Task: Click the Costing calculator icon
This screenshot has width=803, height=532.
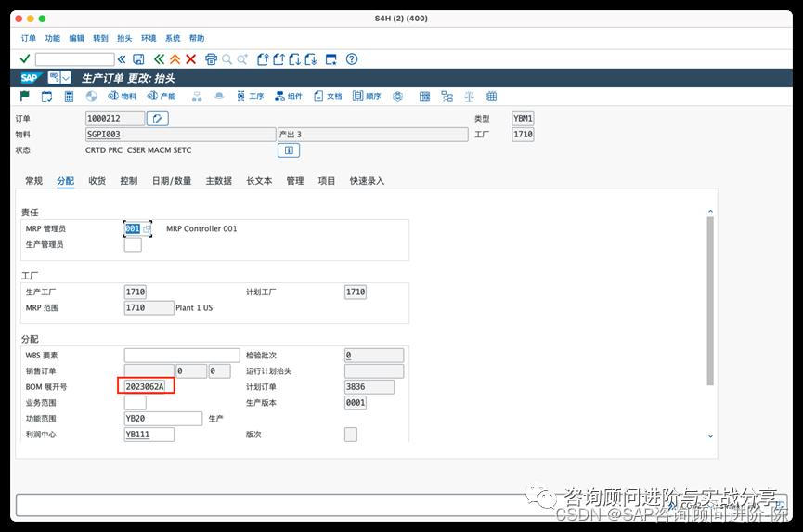Action: [x=69, y=97]
